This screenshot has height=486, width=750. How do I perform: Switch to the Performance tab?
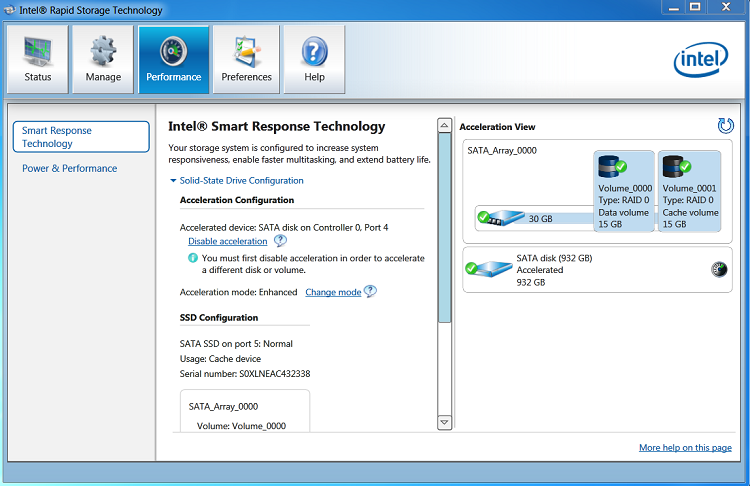pyautogui.click(x=174, y=59)
